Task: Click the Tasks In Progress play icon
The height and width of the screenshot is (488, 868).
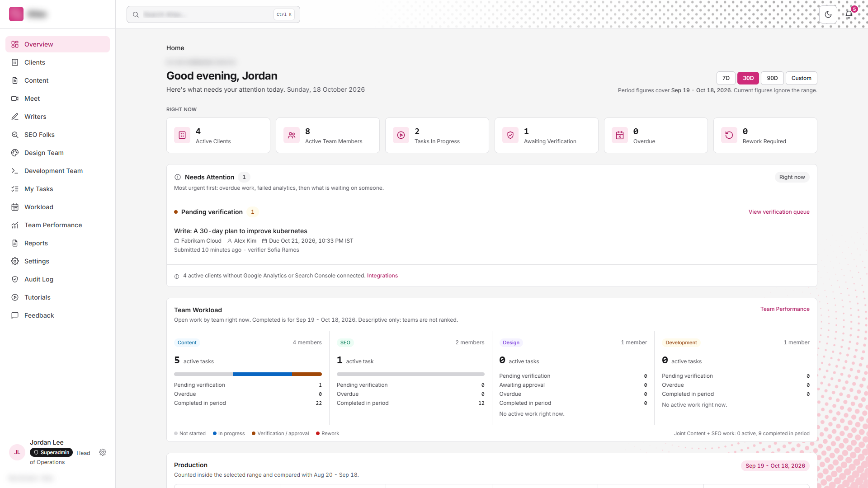Action: (401, 135)
